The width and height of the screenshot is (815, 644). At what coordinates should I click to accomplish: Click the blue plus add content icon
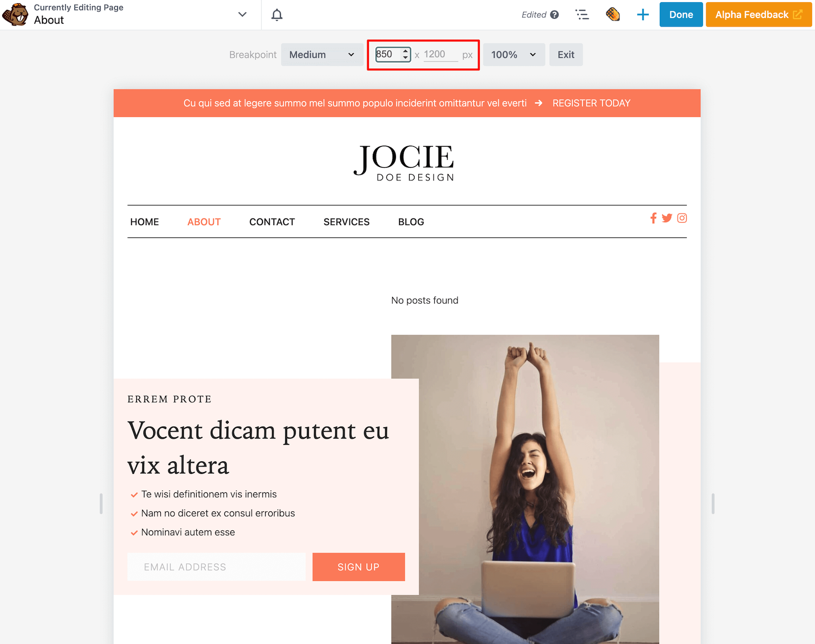[643, 15]
